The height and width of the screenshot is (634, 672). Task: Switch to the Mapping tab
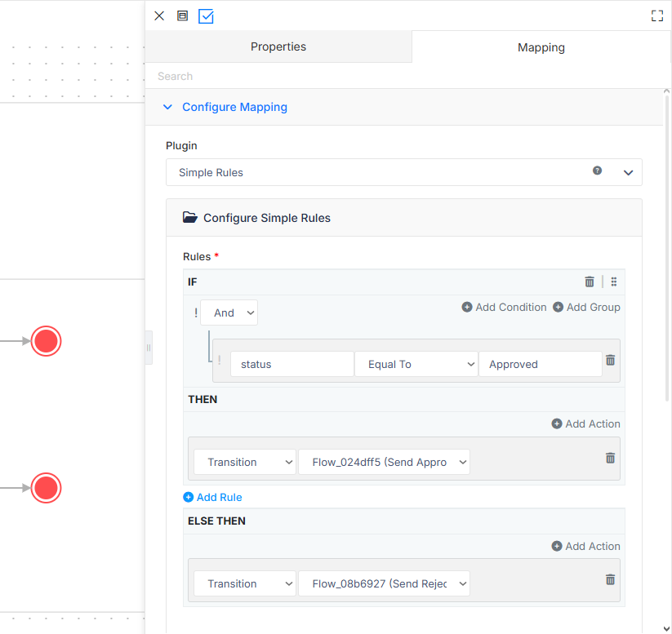click(x=541, y=47)
